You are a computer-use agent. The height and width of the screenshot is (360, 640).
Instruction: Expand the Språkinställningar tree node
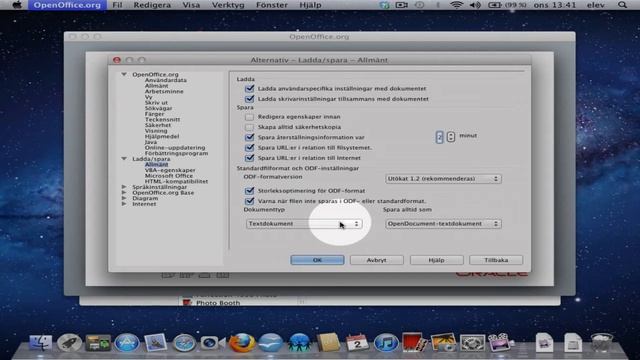124,187
